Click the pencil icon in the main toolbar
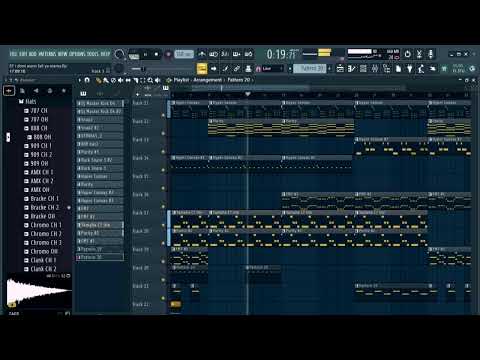Screen dimensions: 480x360 [x=225, y=69]
